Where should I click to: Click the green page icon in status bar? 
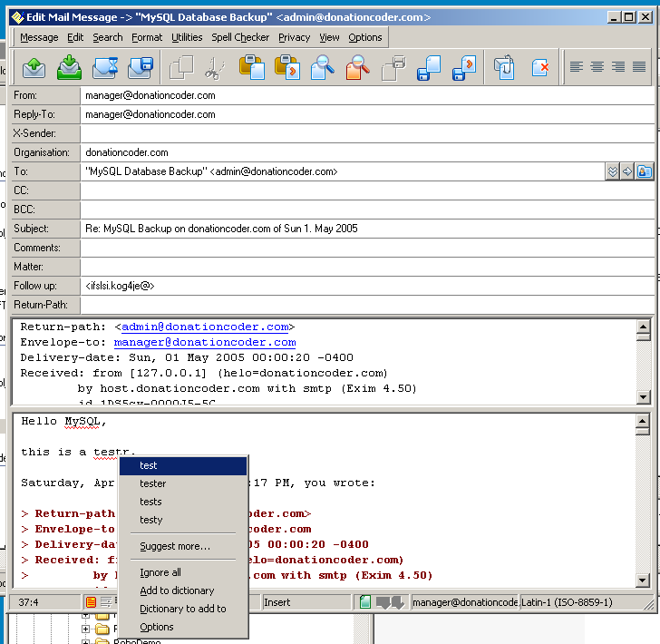coord(365,602)
